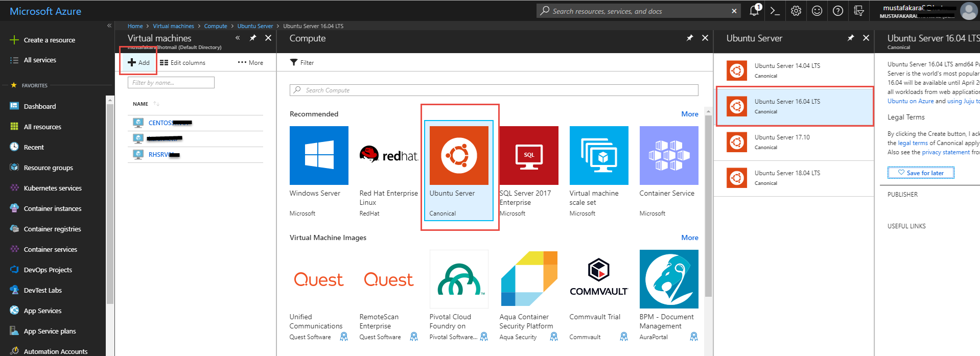Select the Commvault Trial tile
The height and width of the screenshot is (356, 980).
(x=599, y=295)
